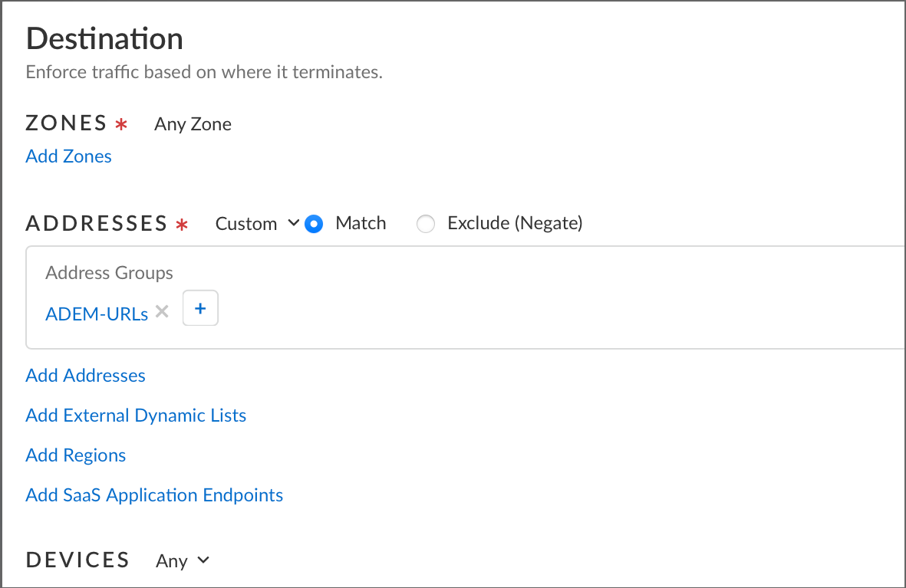906x588 pixels.
Task: Click the Add Addresses link
Action: pos(85,376)
